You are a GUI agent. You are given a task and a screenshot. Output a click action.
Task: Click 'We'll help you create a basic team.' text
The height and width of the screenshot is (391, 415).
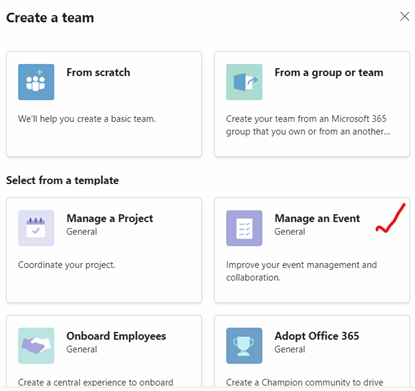(87, 119)
